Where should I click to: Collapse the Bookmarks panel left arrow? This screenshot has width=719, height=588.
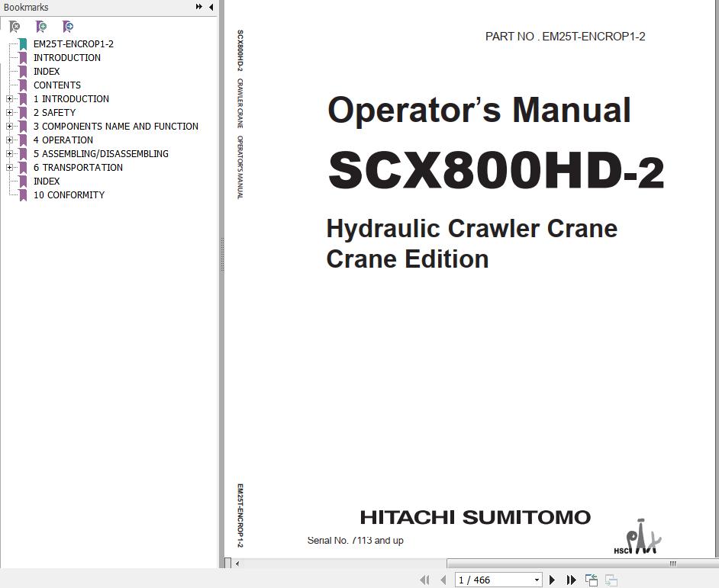pyautogui.click(x=211, y=7)
